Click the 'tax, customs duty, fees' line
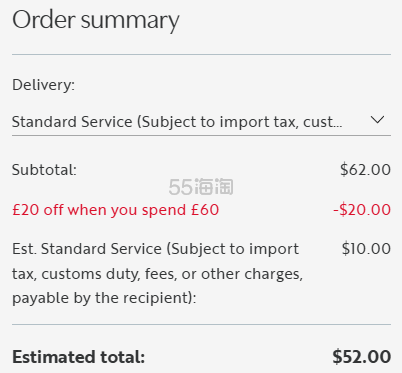Viewport: 402px width, 373px height. click(x=157, y=274)
